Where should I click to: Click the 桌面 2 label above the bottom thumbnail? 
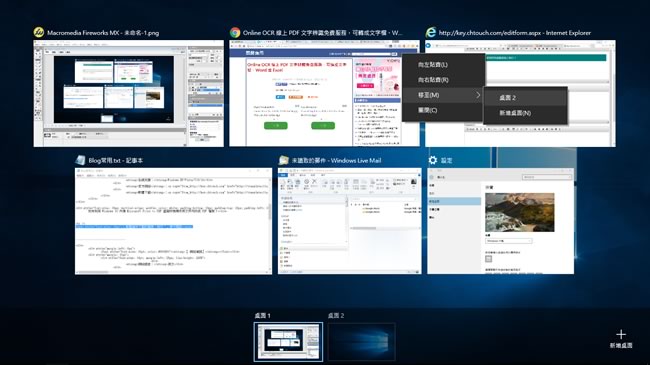click(336, 316)
